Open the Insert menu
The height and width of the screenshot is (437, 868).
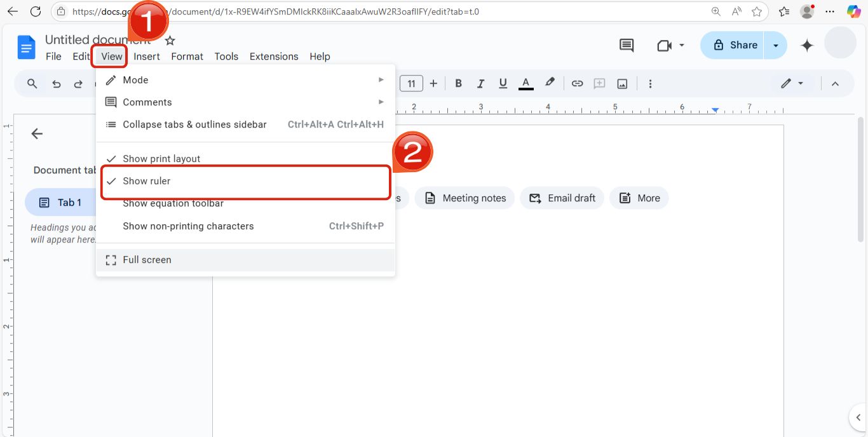pos(147,56)
